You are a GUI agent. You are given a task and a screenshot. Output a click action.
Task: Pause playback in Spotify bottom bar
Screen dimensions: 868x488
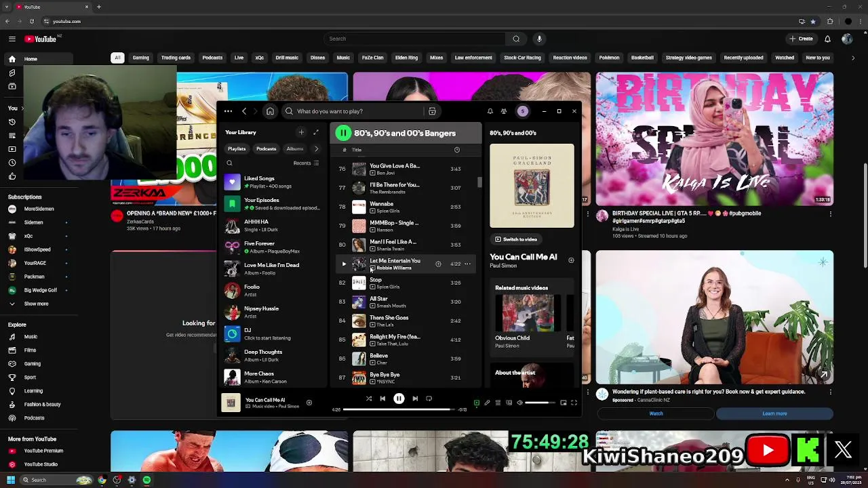click(x=399, y=399)
